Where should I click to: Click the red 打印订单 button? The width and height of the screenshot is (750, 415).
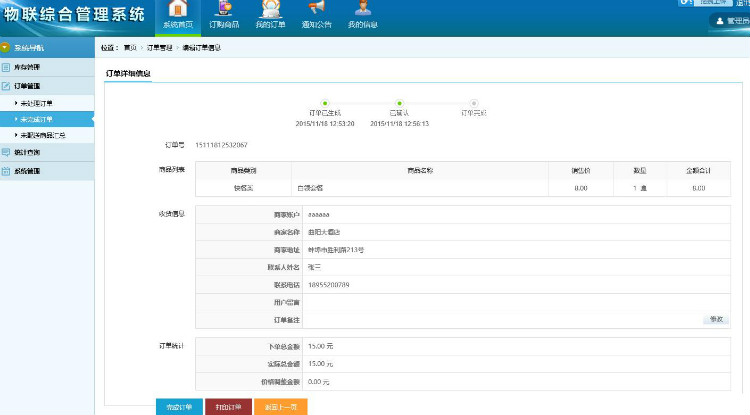(x=229, y=407)
